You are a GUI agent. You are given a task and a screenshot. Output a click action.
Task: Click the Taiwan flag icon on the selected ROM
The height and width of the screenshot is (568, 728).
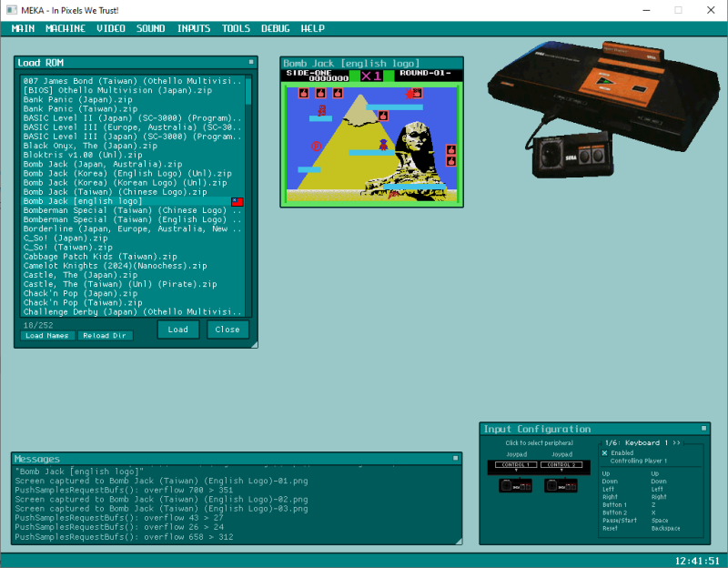(x=238, y=201)
